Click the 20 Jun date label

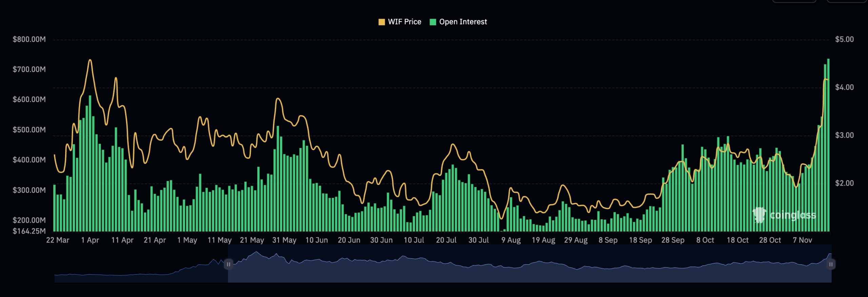pos(349,240)
